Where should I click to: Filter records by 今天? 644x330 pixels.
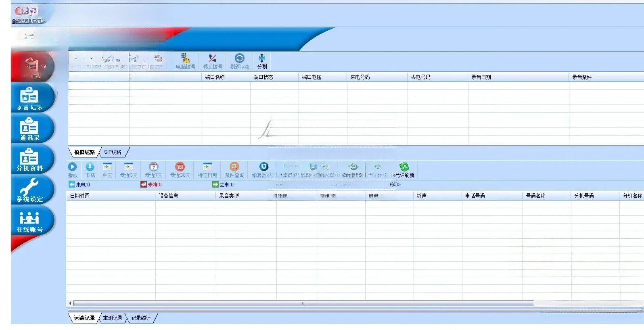coord(107,170)
